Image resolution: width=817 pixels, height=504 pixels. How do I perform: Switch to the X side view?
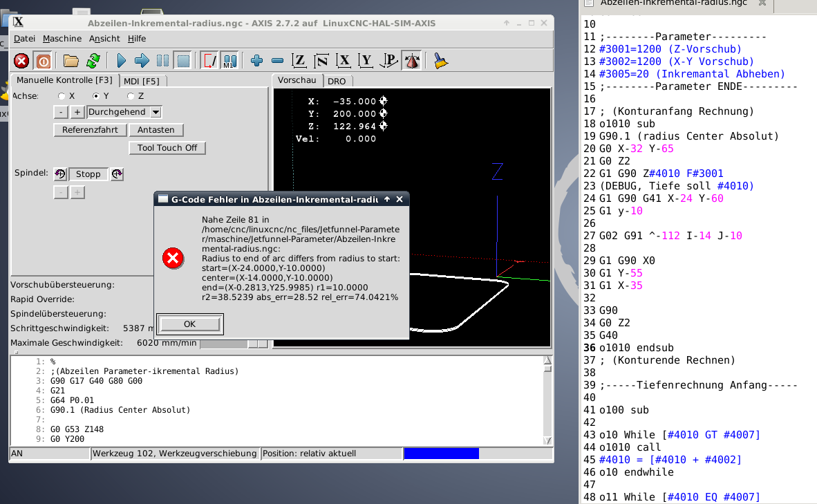click(344, 61)
